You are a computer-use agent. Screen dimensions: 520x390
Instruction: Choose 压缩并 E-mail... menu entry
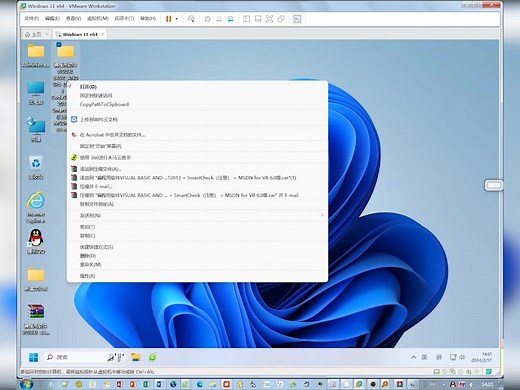pyautogui.click(x=197, y=186)
